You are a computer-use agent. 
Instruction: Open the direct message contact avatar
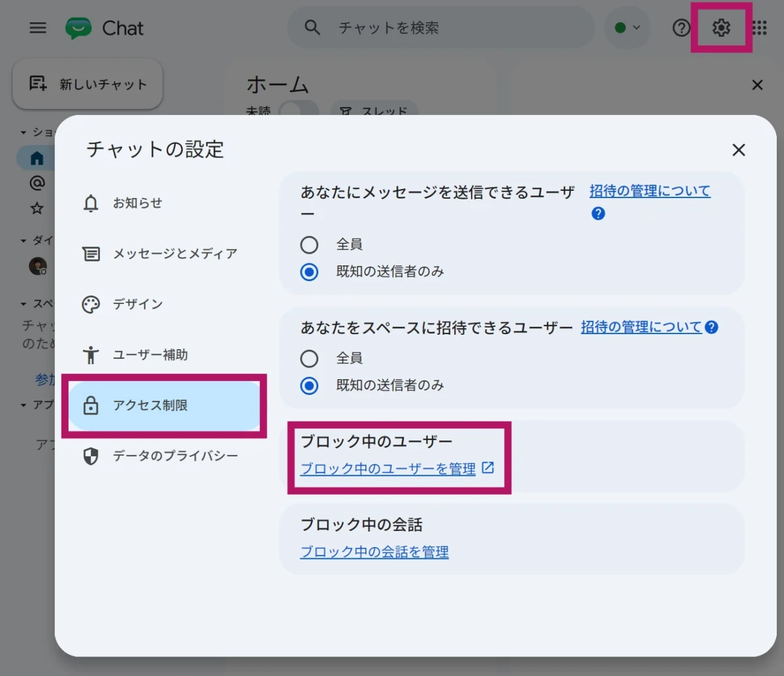coord(38,265)
